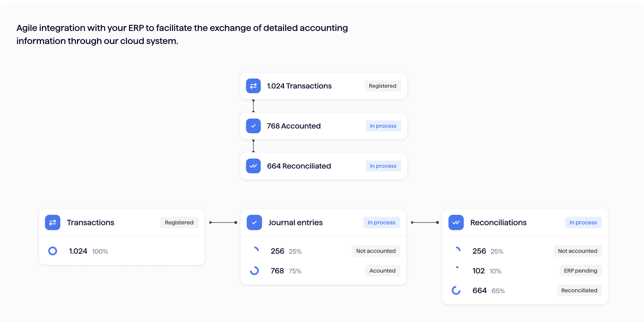This screenshot has height=322, width=644.
Task: Click checkmark icon on Journal entries card
Action: click(x=254, y=222)
